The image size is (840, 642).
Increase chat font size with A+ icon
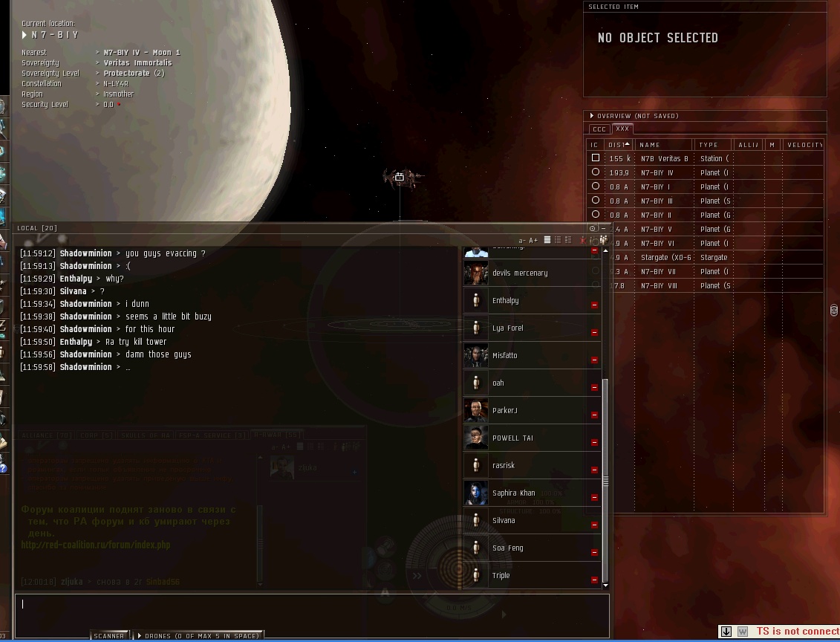tap(533, 241)
